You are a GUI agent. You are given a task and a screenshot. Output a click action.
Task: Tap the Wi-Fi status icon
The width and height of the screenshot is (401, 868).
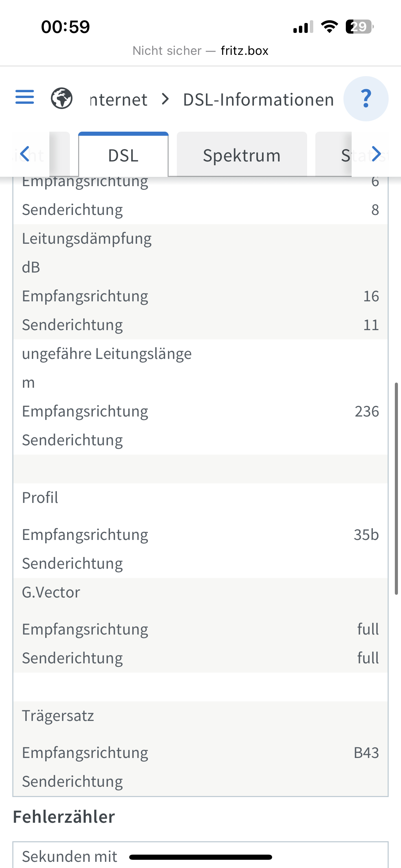(329, 27)
